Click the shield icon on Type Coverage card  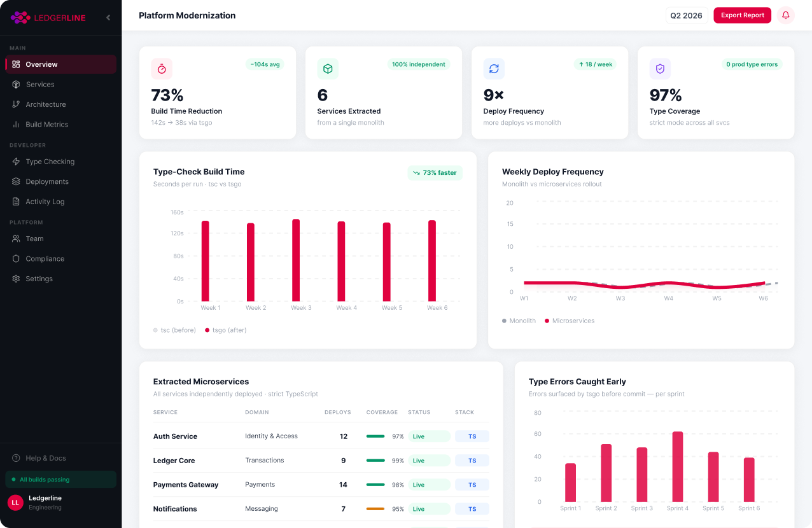click(x=660, y=69)
